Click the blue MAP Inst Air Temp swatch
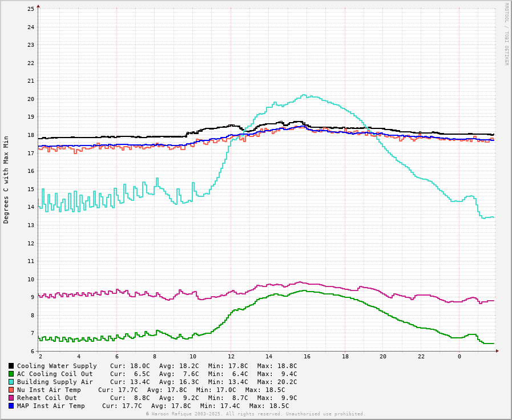This screenshot has width=512, height=420. pos(11,406)
